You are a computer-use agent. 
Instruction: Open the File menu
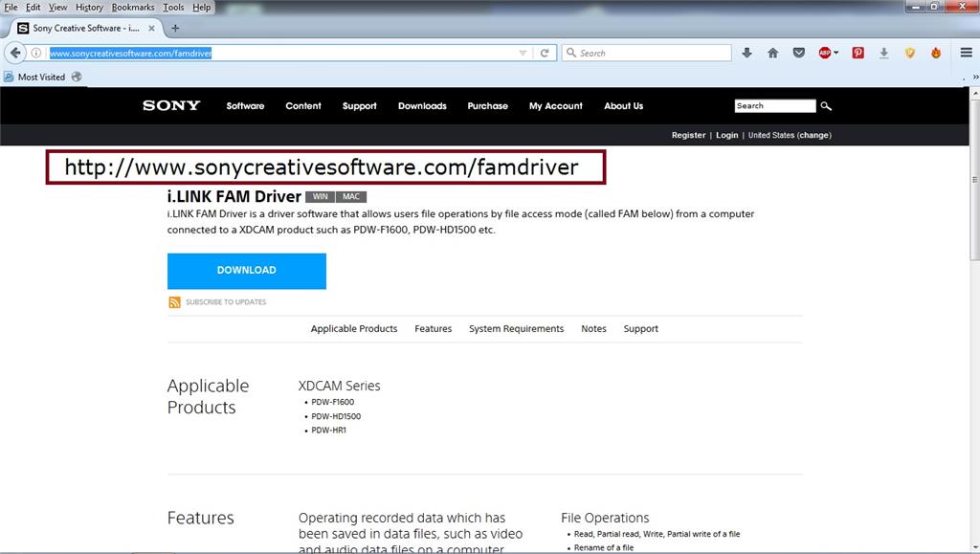pos(11,8)
